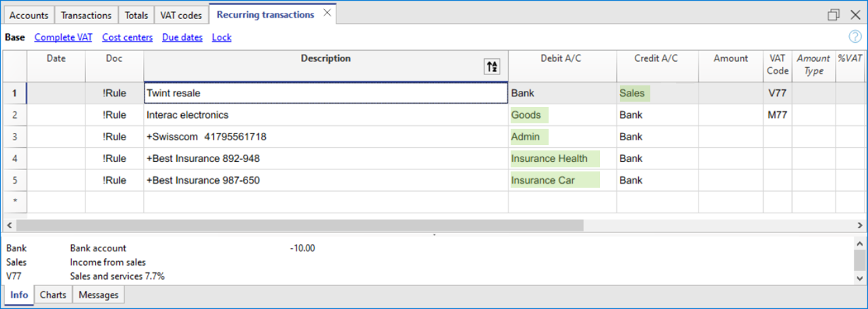The width and height of the screenshot is (868, 309).
Task: Open the Charts bottom tab
Action: pos(53,295)
